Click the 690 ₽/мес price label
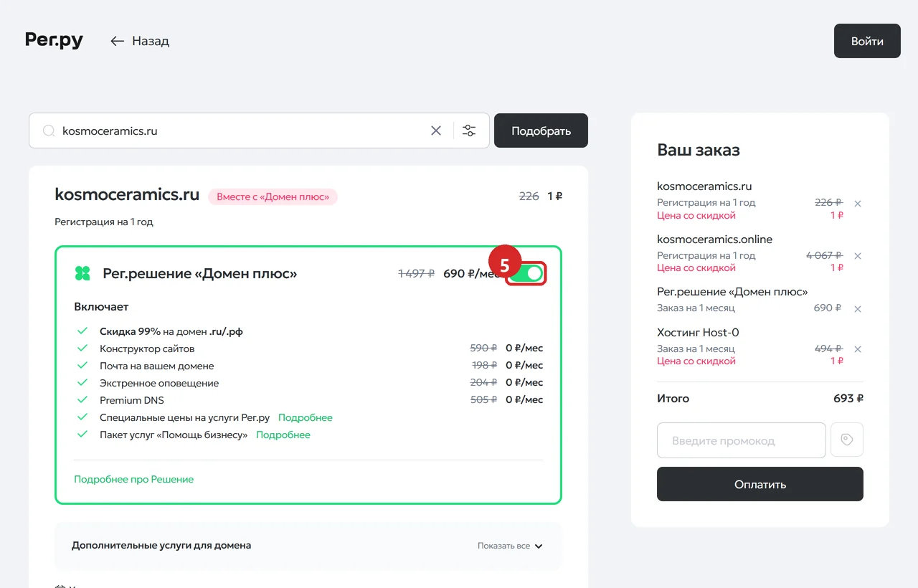 pos(471,273)
